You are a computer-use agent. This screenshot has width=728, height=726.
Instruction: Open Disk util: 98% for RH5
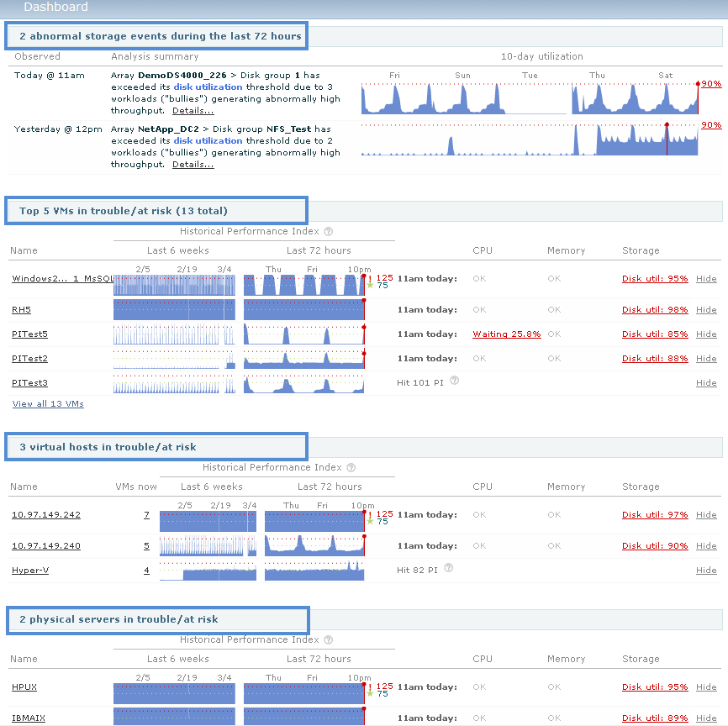point(655,309)
